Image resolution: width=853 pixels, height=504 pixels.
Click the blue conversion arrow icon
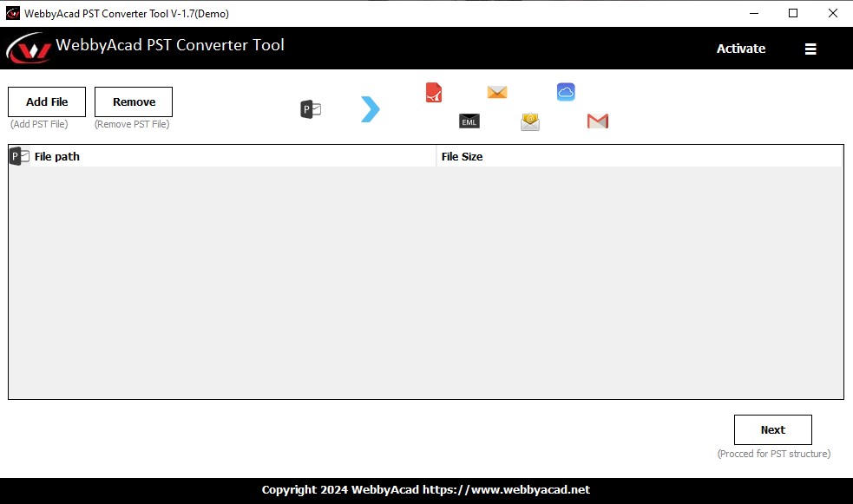click(x=370, y=109)
